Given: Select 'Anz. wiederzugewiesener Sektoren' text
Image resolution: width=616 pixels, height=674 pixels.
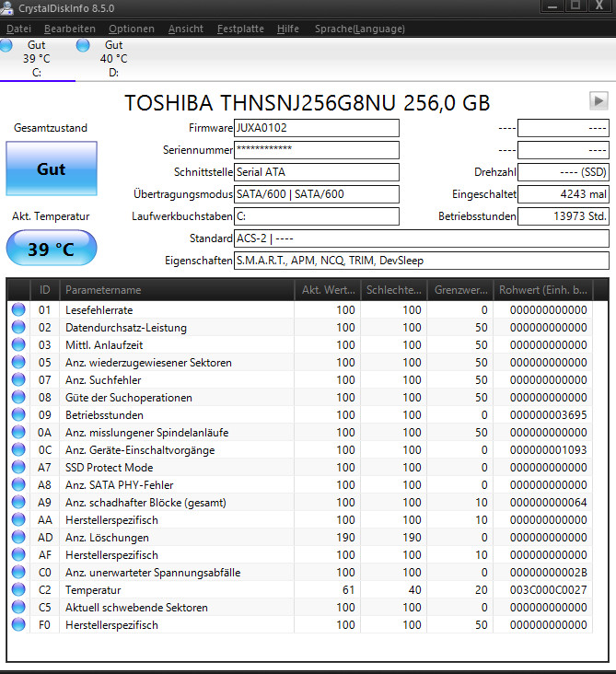Looking at the screenshot, I should tap(148, 363).
